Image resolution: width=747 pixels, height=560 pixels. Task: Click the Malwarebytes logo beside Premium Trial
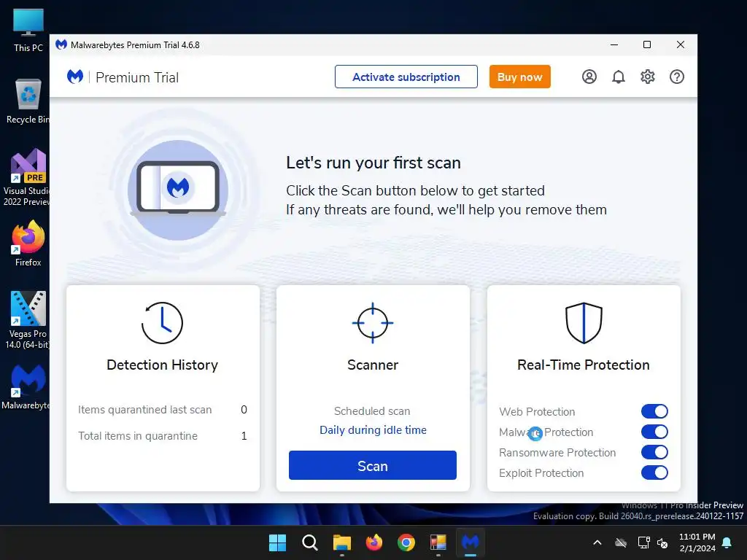[75, 77]
